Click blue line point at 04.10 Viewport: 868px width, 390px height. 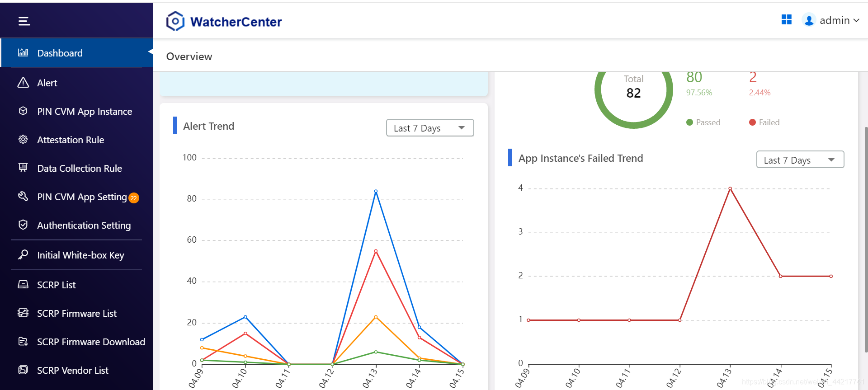click(245, 317)
